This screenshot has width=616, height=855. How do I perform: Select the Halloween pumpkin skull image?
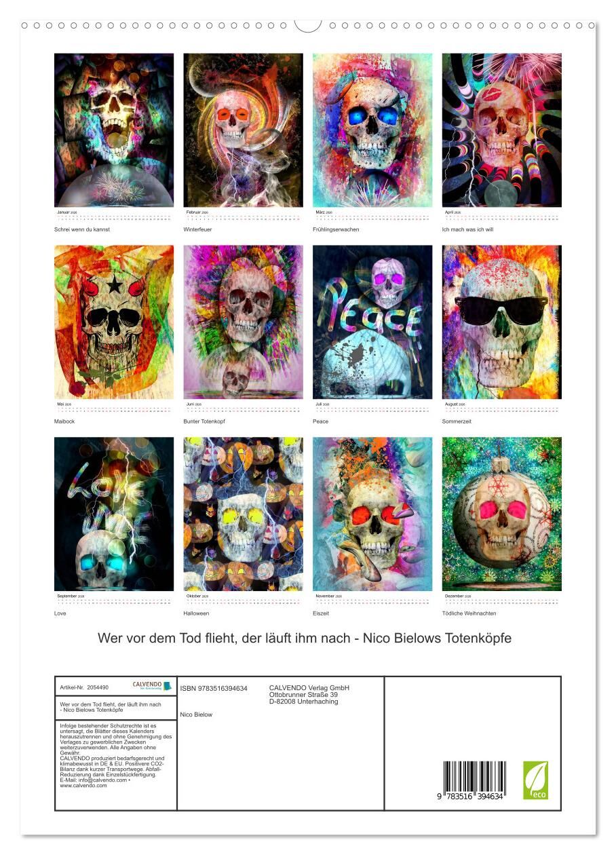(243, 514)
